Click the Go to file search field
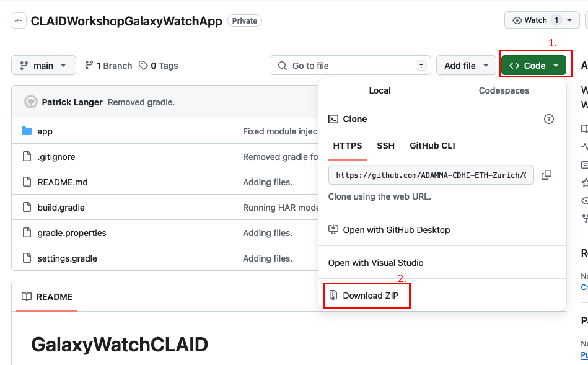The width and height of the screenshot is (588, 365). pos(350,65)
